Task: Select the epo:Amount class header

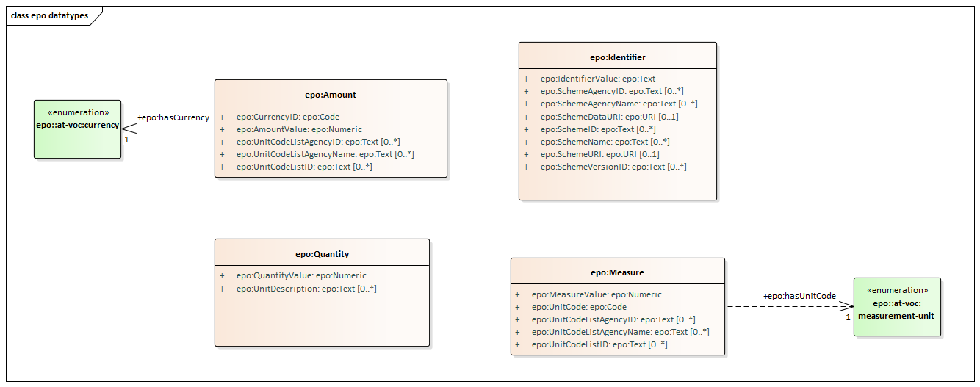Action: click(x=331, y=95)
